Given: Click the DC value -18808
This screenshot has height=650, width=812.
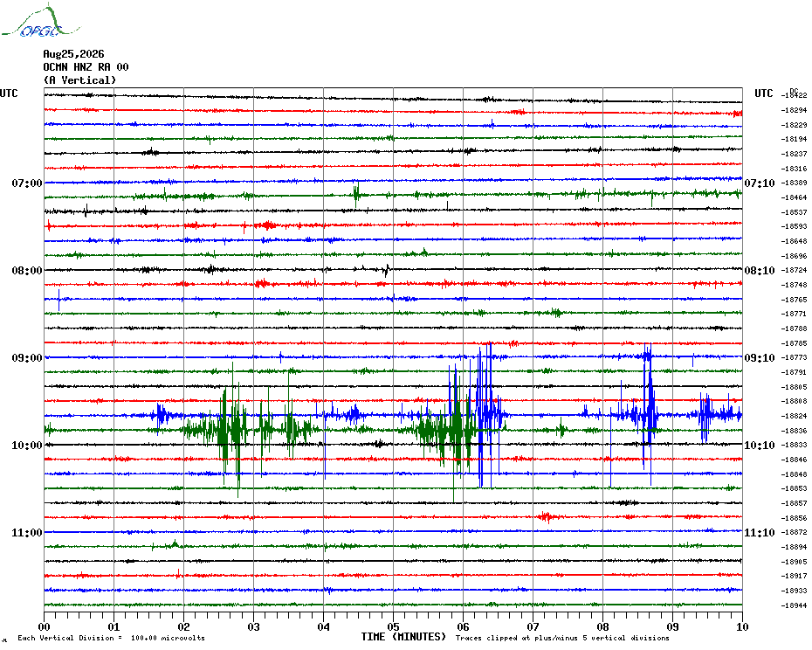Looking at the screenshot, I should 794,401.
